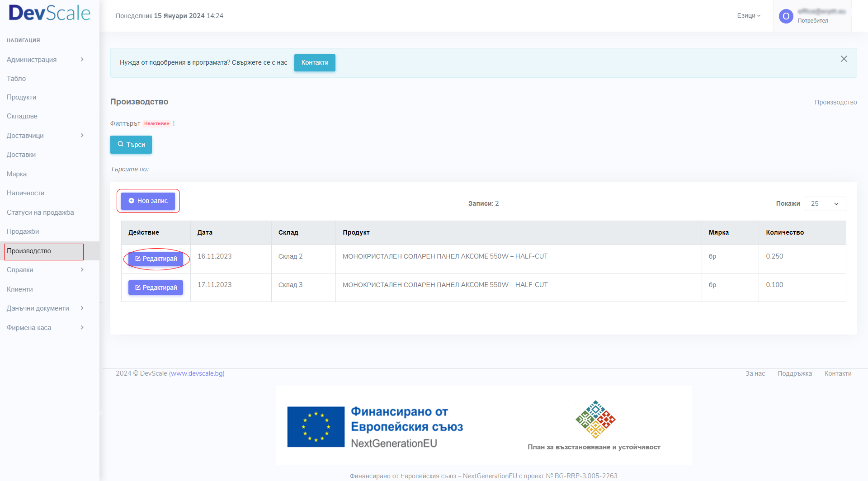868x481 pixels.
Task: Click the recovery plan emblem
Action: [x=595, y=419]
